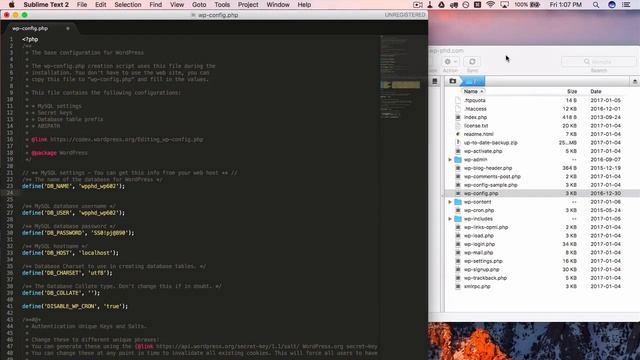
Task: Sort the file list by the Size column
Action: click(x=572, y=91)
